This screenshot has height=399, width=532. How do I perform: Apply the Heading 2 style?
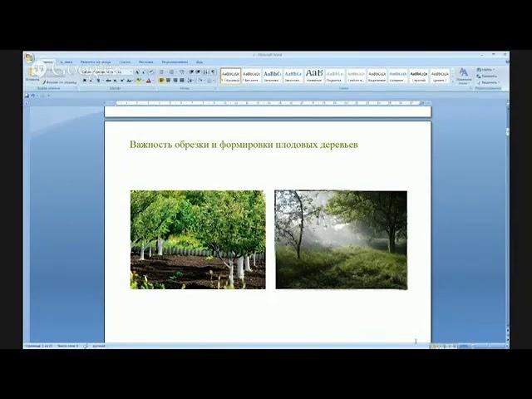293,76
